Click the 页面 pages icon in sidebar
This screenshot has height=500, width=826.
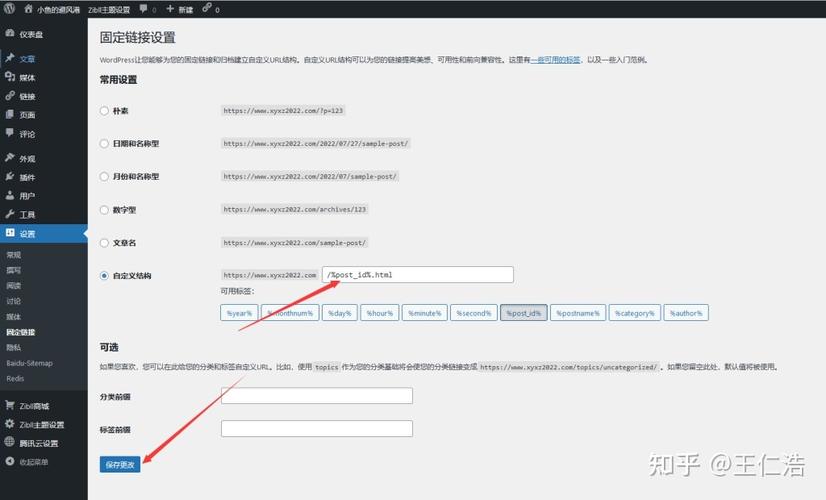(9, 114)
